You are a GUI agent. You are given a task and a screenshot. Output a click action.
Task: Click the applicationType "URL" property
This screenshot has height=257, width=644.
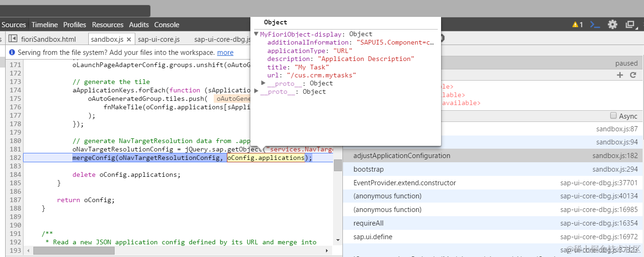[310, 51]
